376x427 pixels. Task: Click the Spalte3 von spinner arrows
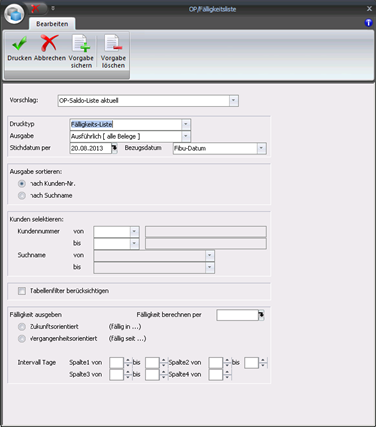coord(128,375)
